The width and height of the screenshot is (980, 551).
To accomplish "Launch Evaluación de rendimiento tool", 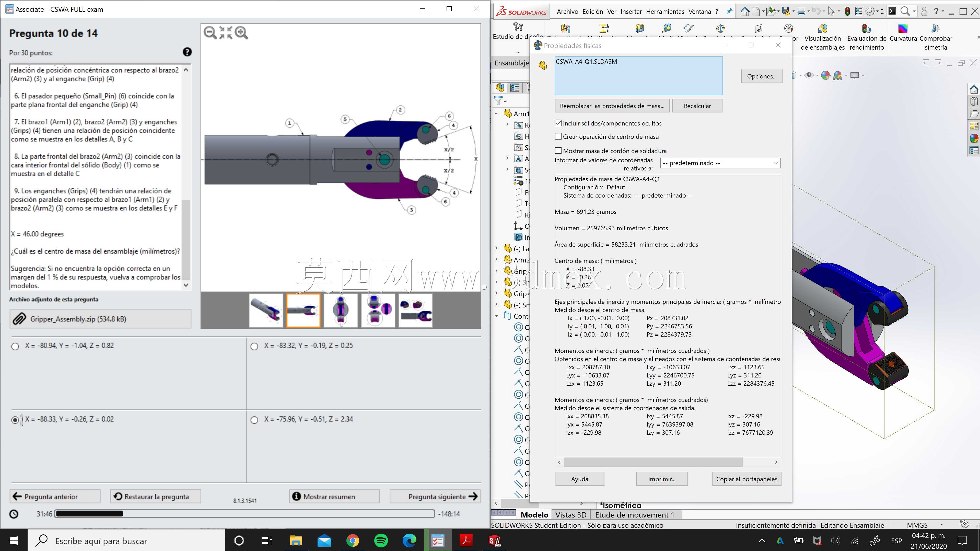I will [x=867, y=38].
